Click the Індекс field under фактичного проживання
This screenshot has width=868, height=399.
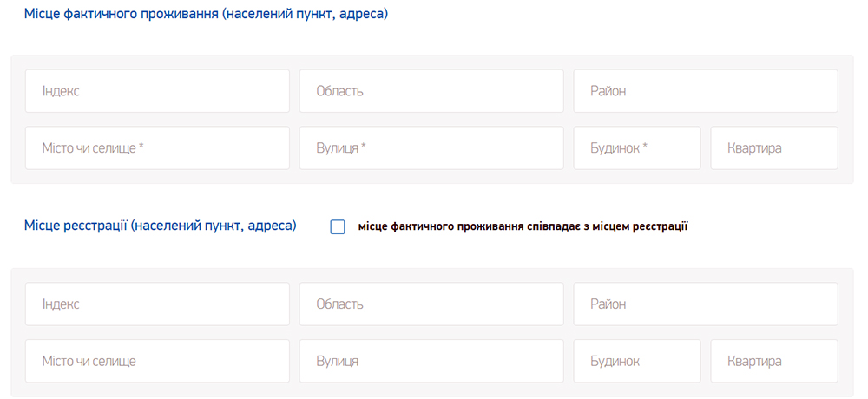point(157,91)
